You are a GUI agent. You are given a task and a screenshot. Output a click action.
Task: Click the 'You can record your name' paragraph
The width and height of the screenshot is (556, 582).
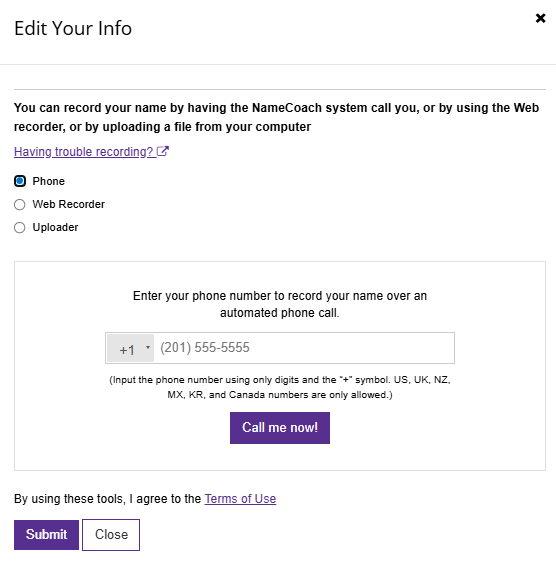click(x=277, y=117)
